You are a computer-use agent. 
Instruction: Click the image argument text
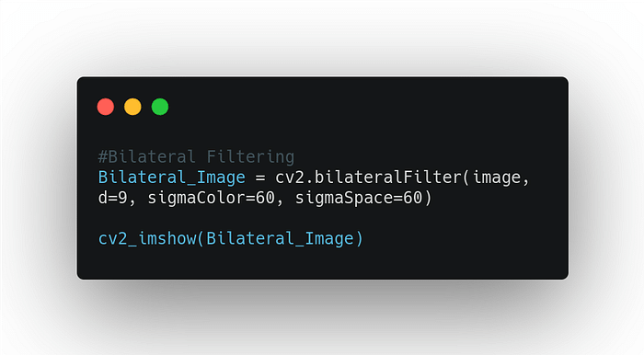tap(497, 177)
